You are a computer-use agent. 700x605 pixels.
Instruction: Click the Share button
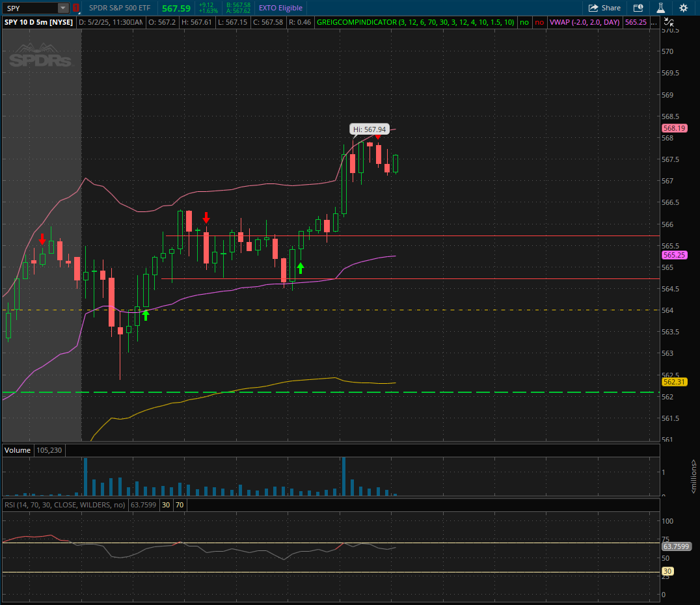[x=604, y=8]
